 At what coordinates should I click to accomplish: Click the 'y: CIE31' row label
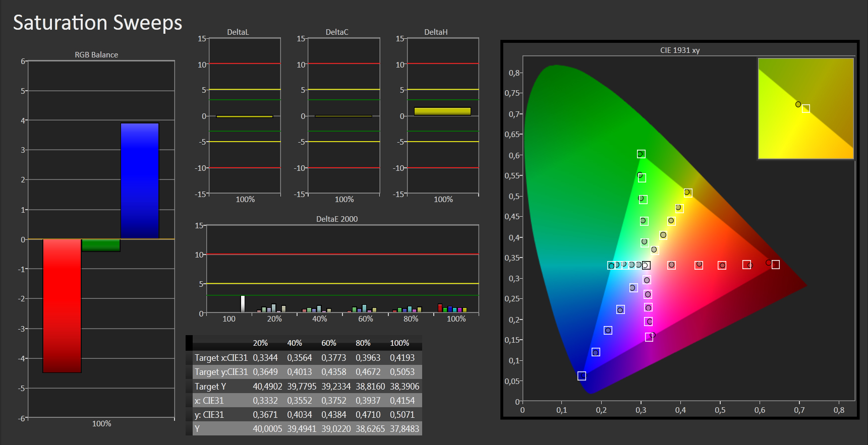click(x=209, y=415)
